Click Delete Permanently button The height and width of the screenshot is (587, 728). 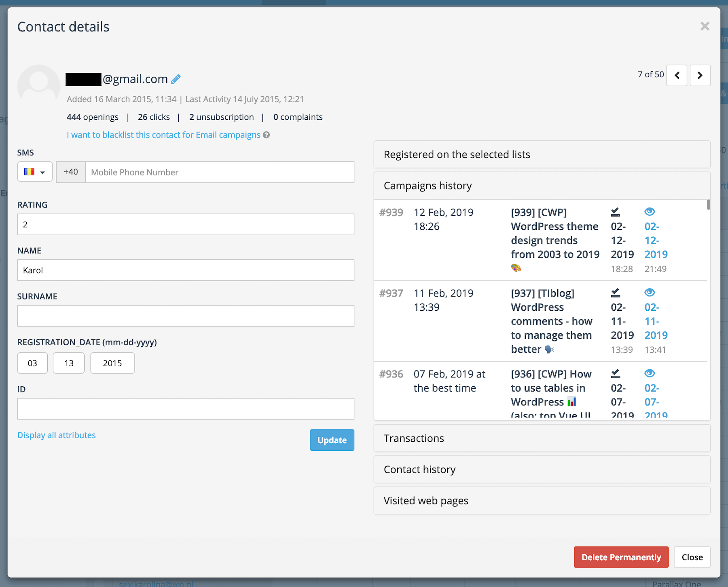click(x=621, y=557)
